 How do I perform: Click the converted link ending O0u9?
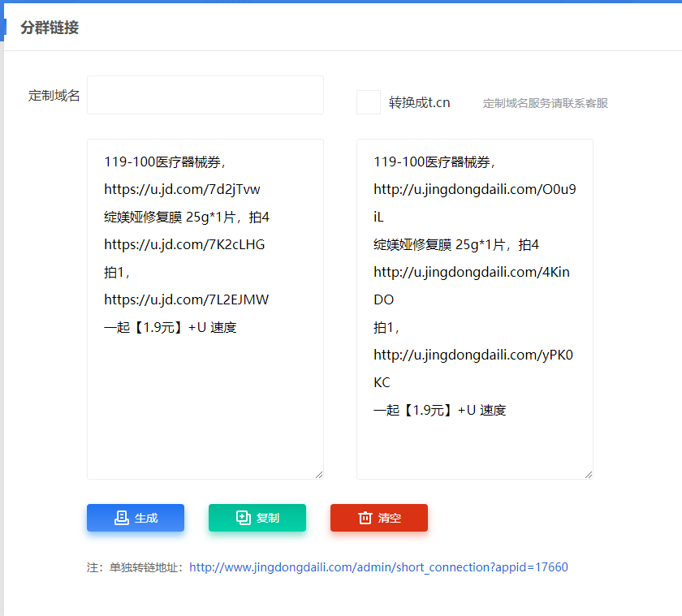[x=474, y=189]
